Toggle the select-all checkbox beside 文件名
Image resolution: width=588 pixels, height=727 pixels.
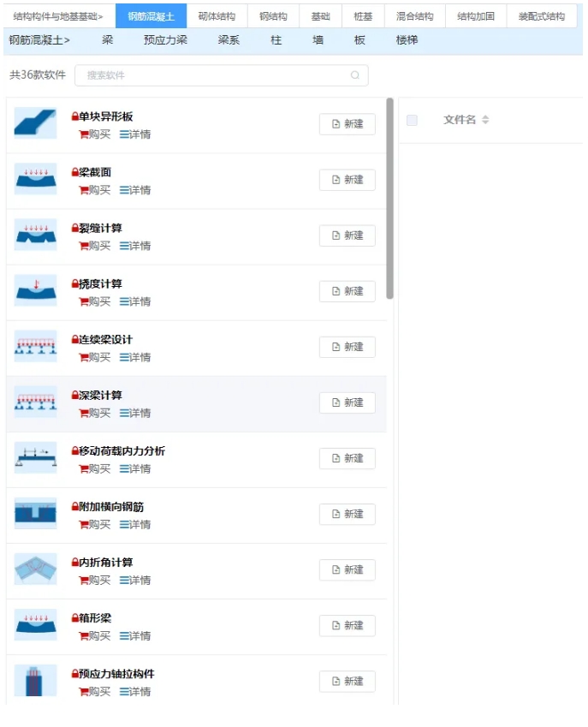[x=412, y=121]
